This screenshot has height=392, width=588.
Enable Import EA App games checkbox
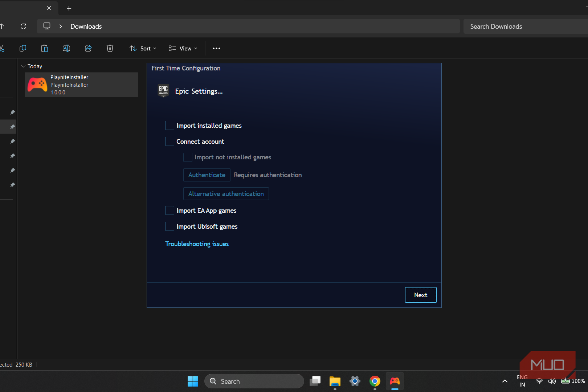point(170,211)
